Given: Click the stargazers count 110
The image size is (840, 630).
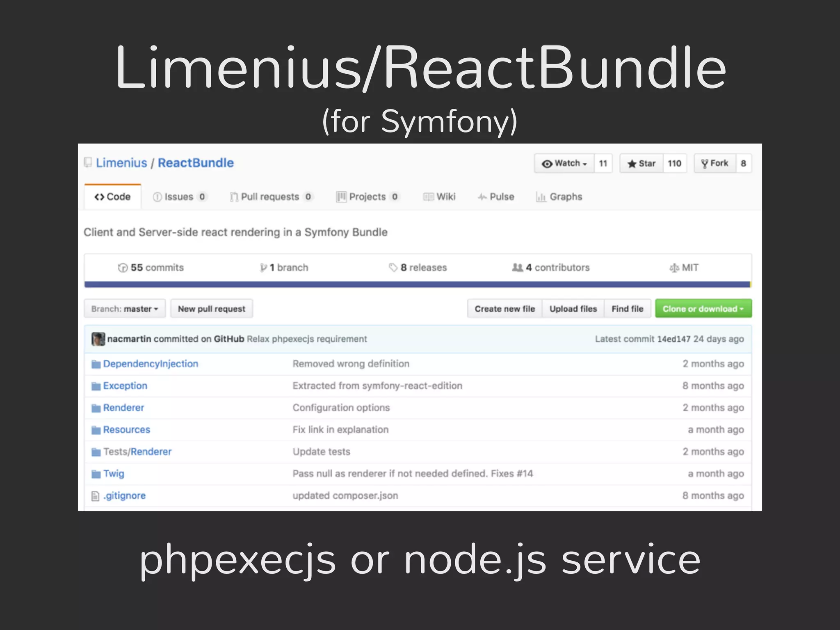Looking at the screenshot, I should click(x=675, y=163).
